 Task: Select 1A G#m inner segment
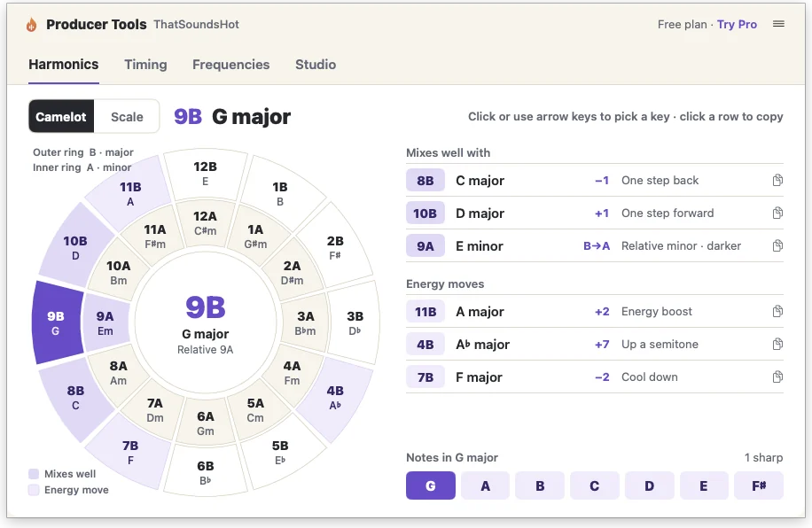pyautogui.click(x=255, y=236)
